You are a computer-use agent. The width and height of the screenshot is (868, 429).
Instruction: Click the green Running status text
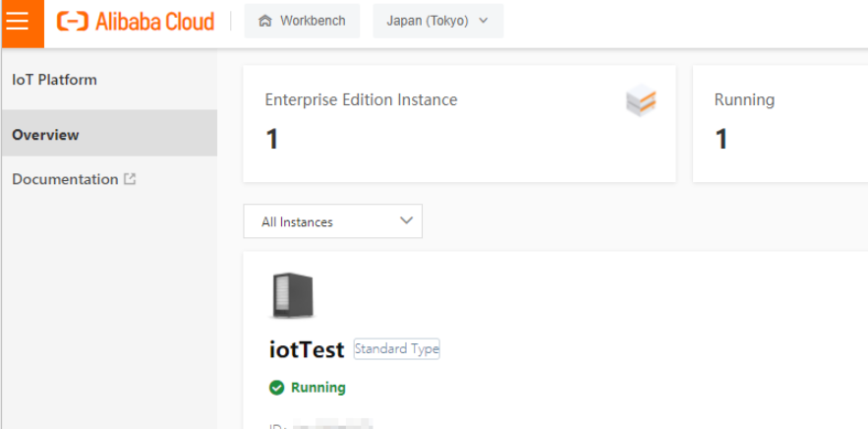318,388
